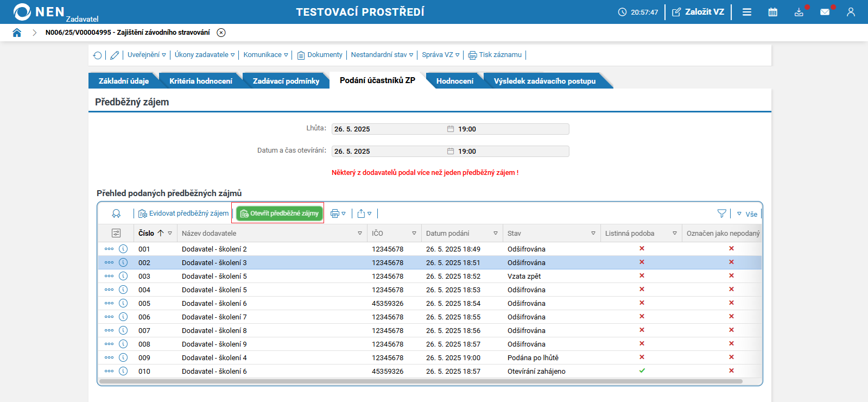Expand the Úkony zadavatele menu
The height and width of the screenshot is (402, 868).
(x=205, y=55)
